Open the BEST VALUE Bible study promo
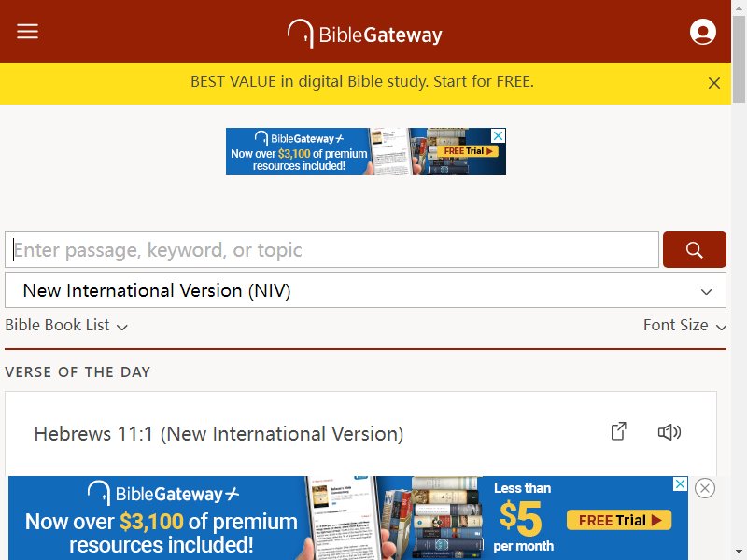The width and height of the screenshot is (747, 560). [x=362, y=82]
